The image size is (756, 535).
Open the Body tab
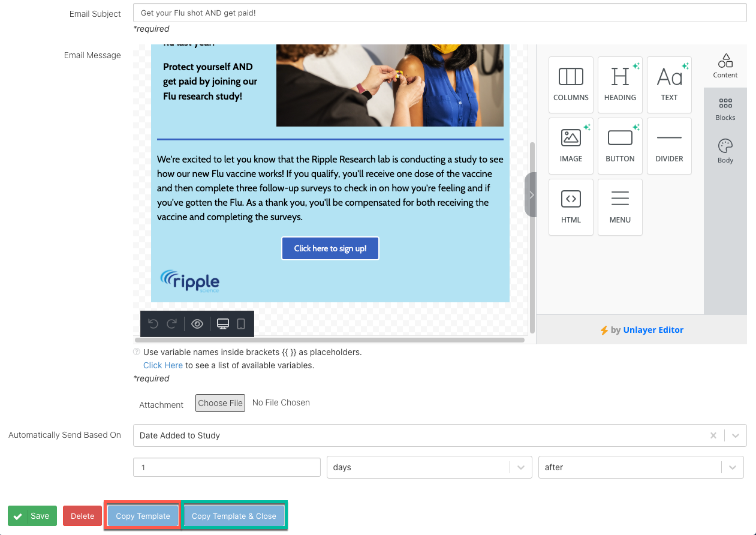click(x=725, y=152)
